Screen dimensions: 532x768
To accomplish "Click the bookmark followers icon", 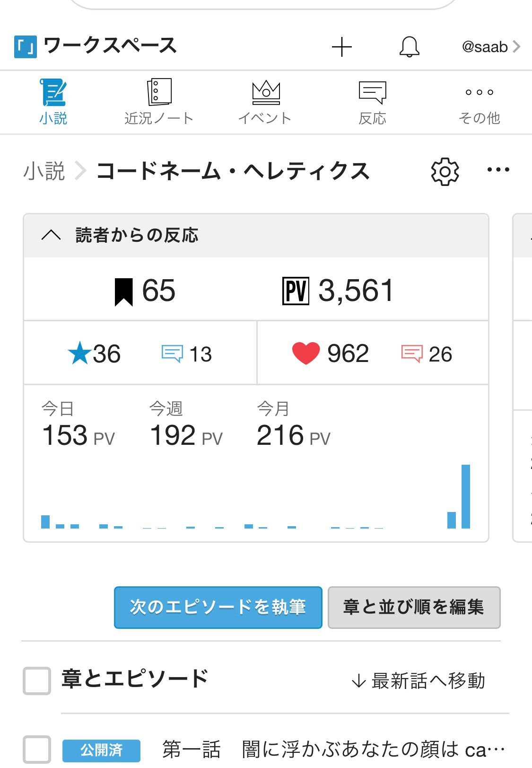I will 124,291.
